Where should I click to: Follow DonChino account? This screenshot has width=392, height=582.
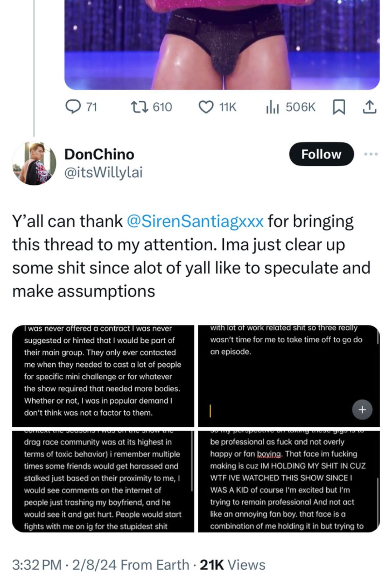(321, 154)
